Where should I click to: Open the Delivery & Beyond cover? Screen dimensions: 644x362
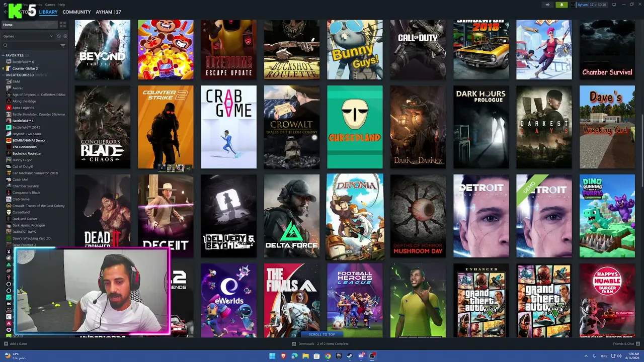pos(229,216)
